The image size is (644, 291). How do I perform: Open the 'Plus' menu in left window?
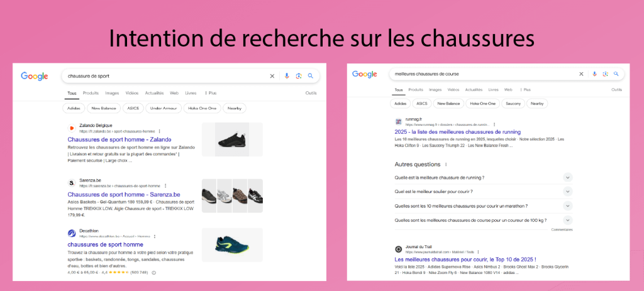pyautogui.click(x=210, y=93)
